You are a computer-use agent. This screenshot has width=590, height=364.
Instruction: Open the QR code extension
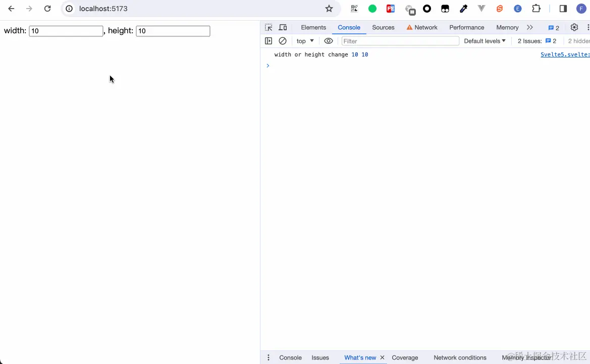tap(354, 9)
